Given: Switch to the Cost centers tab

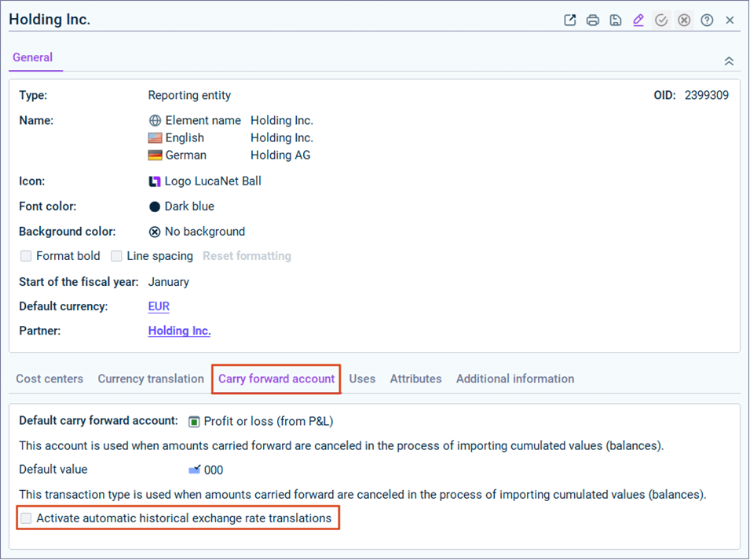Looking at the screenshot, I should (x=49, y=379).
